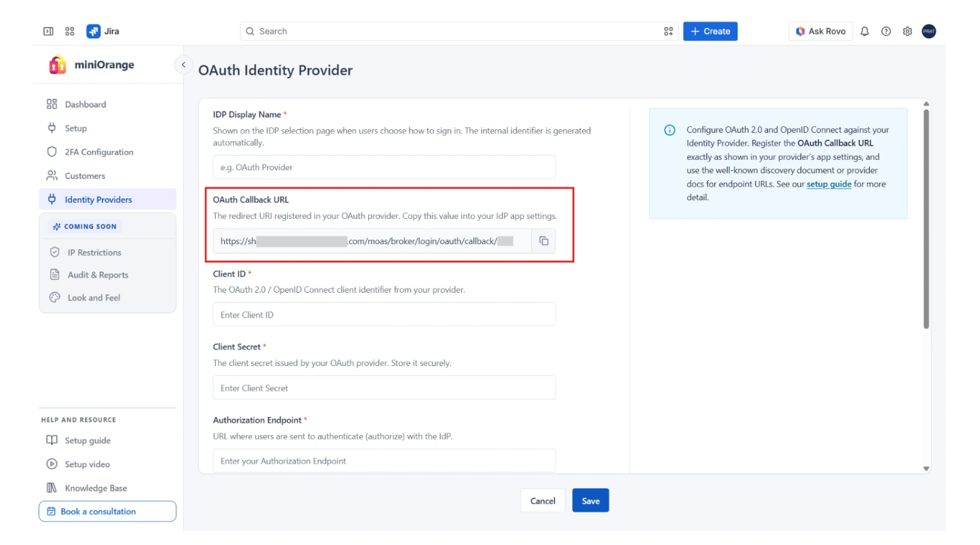
Task: Open the notifications bell
Action: [864, 31]
